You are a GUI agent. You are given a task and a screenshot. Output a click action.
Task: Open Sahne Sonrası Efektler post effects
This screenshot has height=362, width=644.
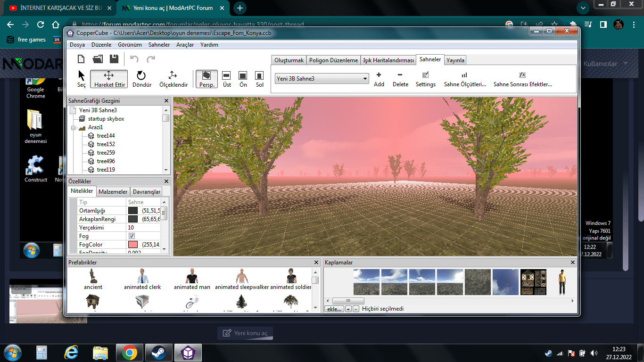coord(522,79)
